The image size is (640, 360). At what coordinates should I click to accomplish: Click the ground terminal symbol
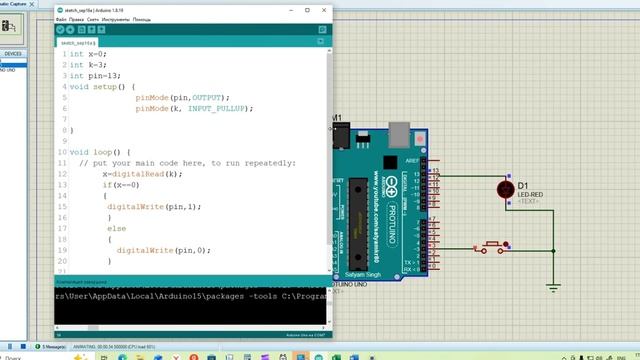click(x=553, y=288)
